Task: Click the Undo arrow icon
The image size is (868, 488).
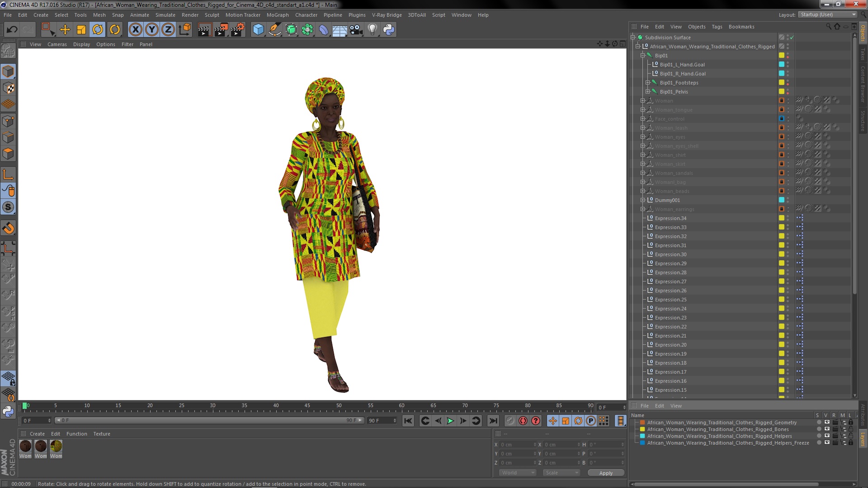Action: (x=12, y=30)
